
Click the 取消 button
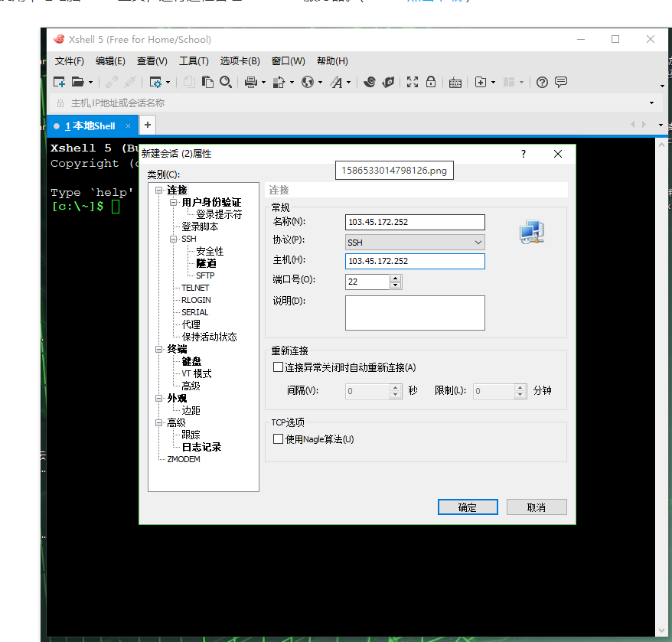click(536, 507)
